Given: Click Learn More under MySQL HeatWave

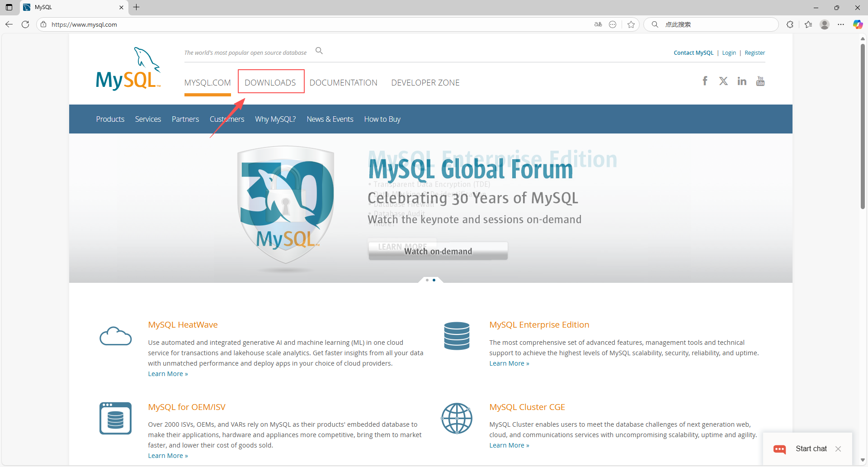Looking at the screenshot, I should pos(168,374).
